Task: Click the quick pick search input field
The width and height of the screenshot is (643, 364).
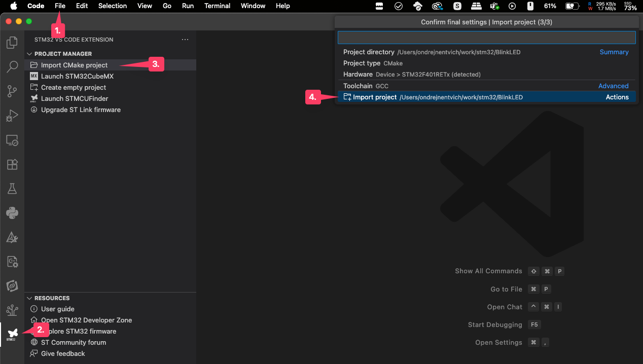Action: [x=486, y=38]
